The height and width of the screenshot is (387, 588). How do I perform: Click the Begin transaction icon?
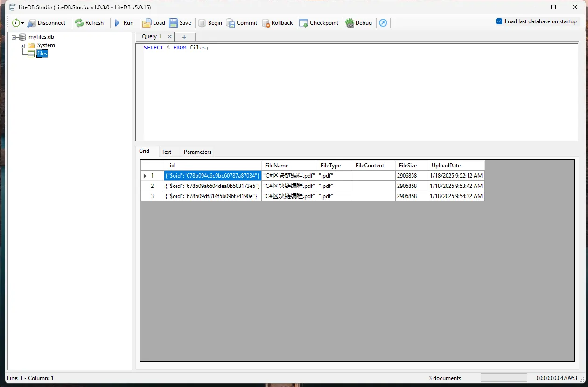click(202, 23)
